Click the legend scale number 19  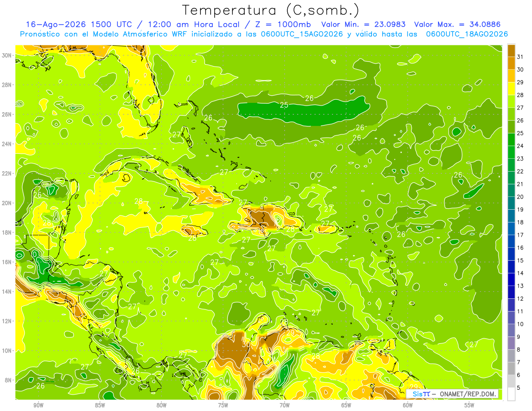520,209
